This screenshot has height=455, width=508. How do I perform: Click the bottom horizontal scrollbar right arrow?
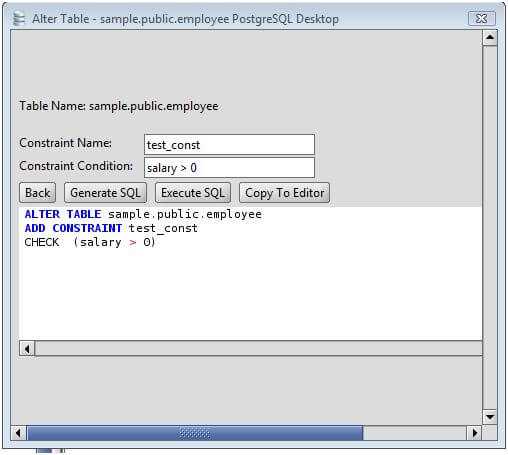coord(474,433)
